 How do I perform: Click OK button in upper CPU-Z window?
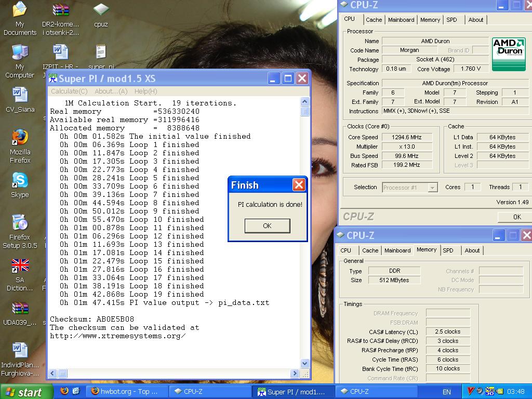(515, 217)
